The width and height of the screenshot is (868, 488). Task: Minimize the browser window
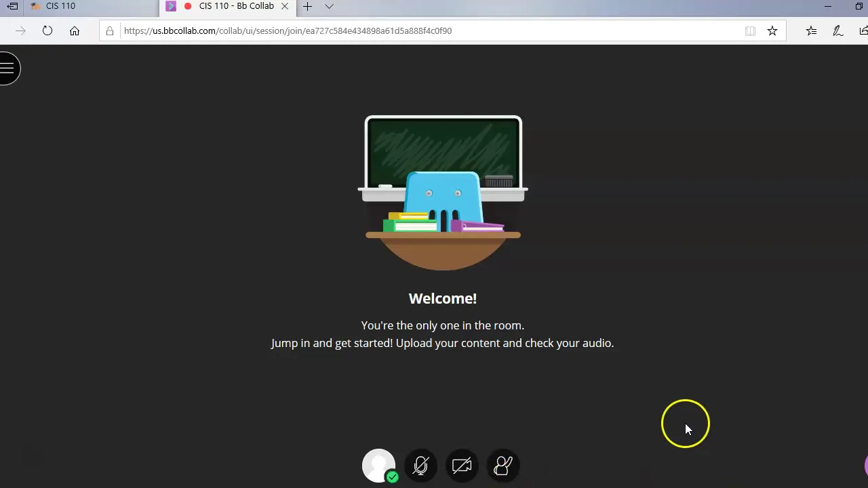pyautogui.click(x=828, y=6)
